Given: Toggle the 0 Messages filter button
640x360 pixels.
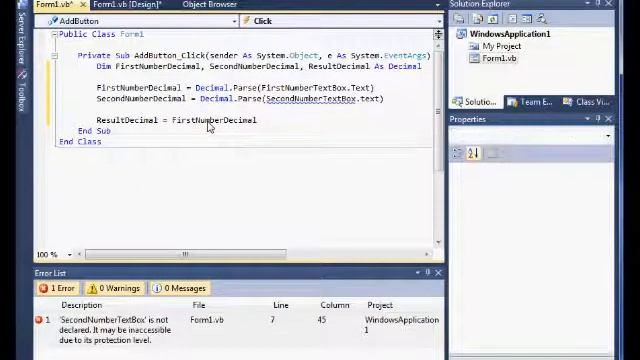Looking at the screenshot, I should [x=180, y=289].
